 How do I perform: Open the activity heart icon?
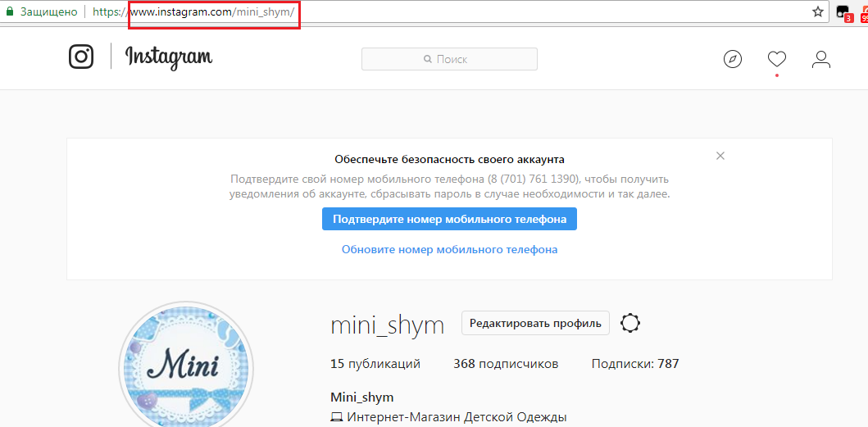coord(777,59)
